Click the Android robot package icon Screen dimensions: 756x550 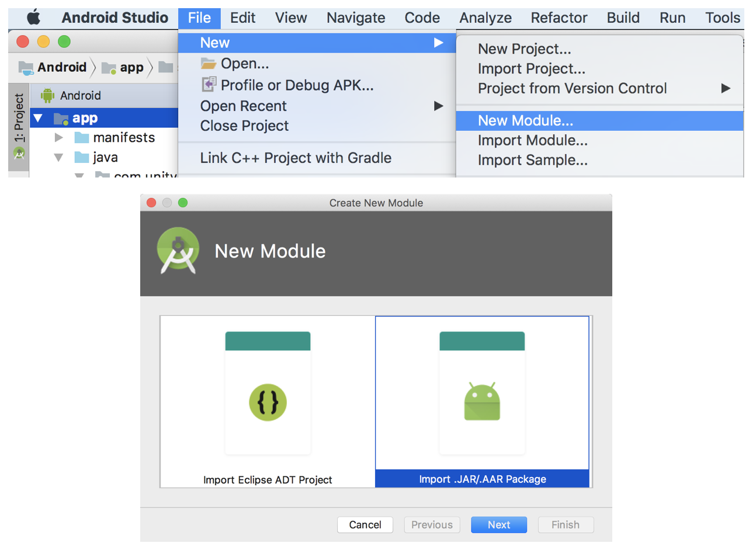coord(482,401)
